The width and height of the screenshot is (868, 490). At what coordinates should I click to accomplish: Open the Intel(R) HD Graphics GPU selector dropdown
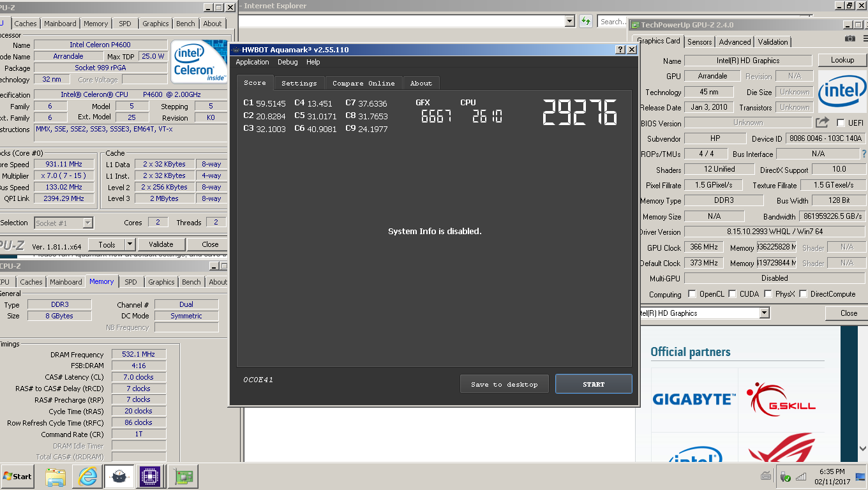coord(765,313)
